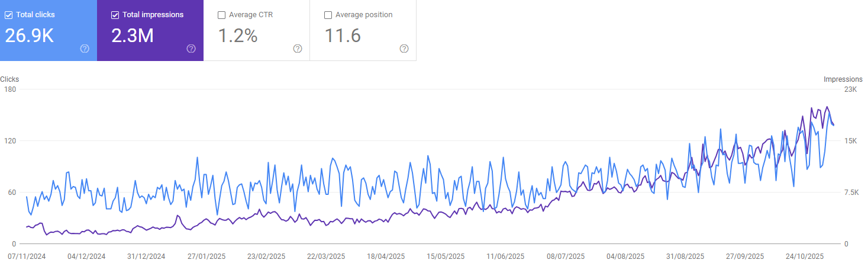
Task: Click the Clicks axis title on left
Action: (x=9, y=79)
